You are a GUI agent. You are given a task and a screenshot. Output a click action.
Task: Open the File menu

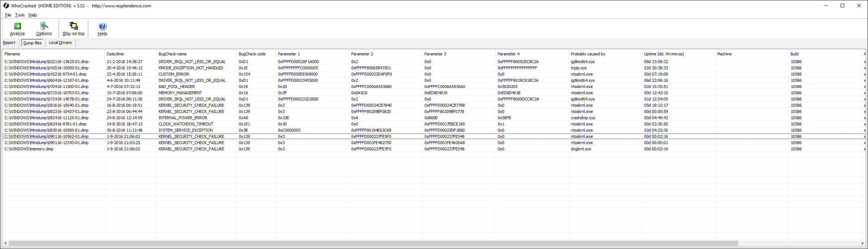coord(8,15)
